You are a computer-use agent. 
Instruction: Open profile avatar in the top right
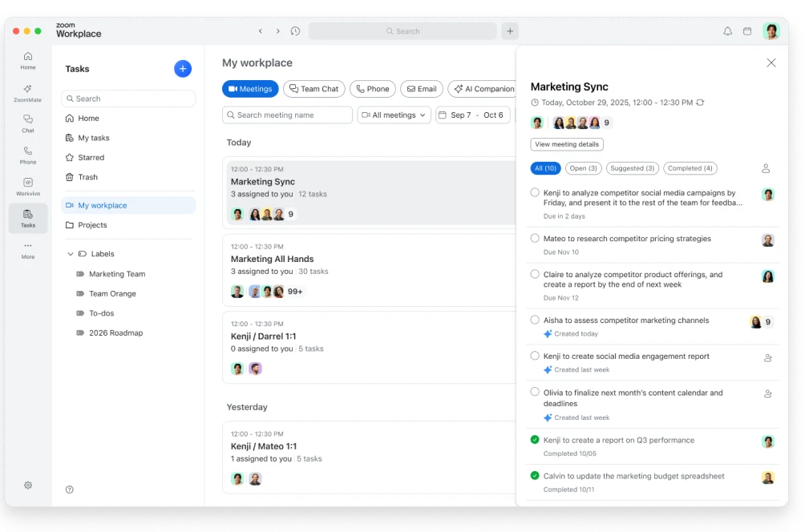pos(771,31)
